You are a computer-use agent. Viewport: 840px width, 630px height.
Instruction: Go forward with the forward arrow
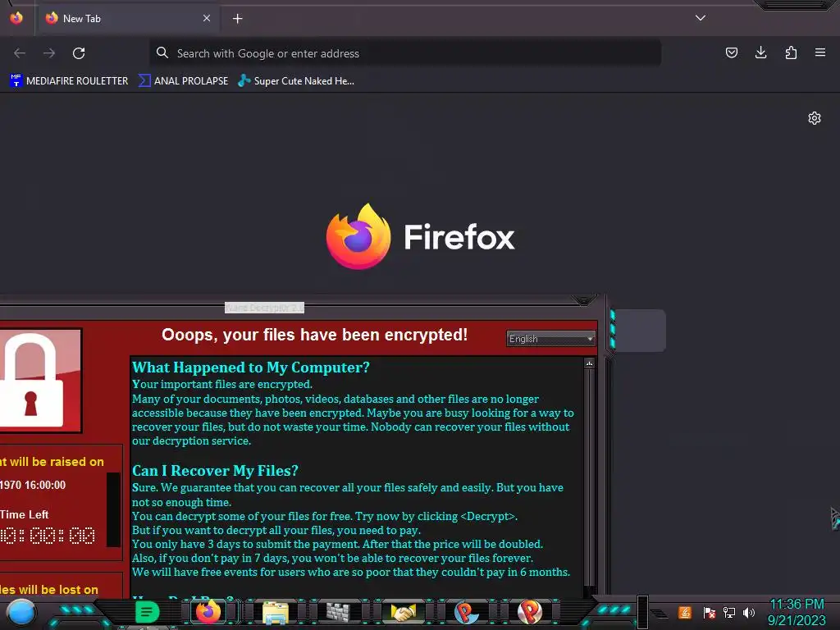(49, 53)
